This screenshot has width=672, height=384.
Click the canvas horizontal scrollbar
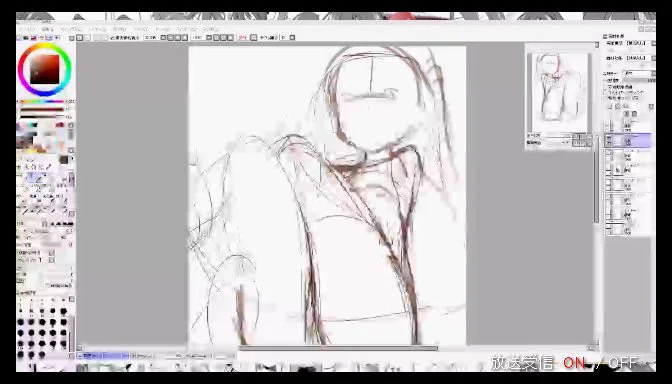(338, 348)
